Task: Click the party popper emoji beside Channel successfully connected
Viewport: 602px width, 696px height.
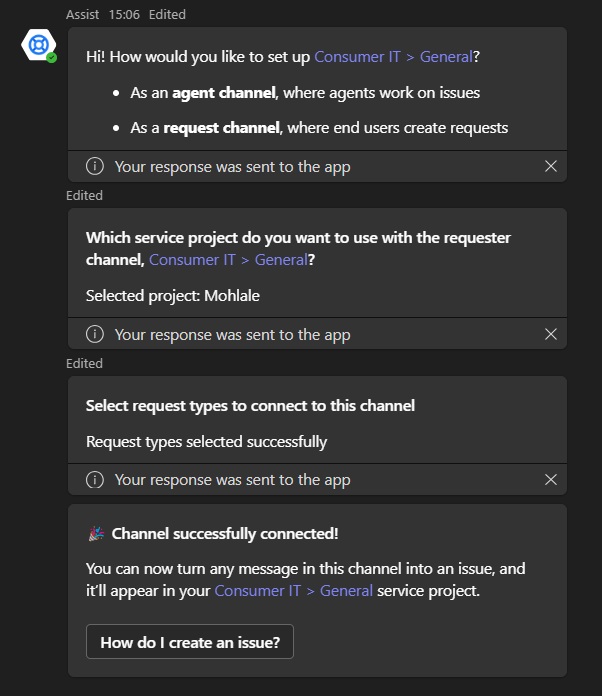Action: point(96,534)
